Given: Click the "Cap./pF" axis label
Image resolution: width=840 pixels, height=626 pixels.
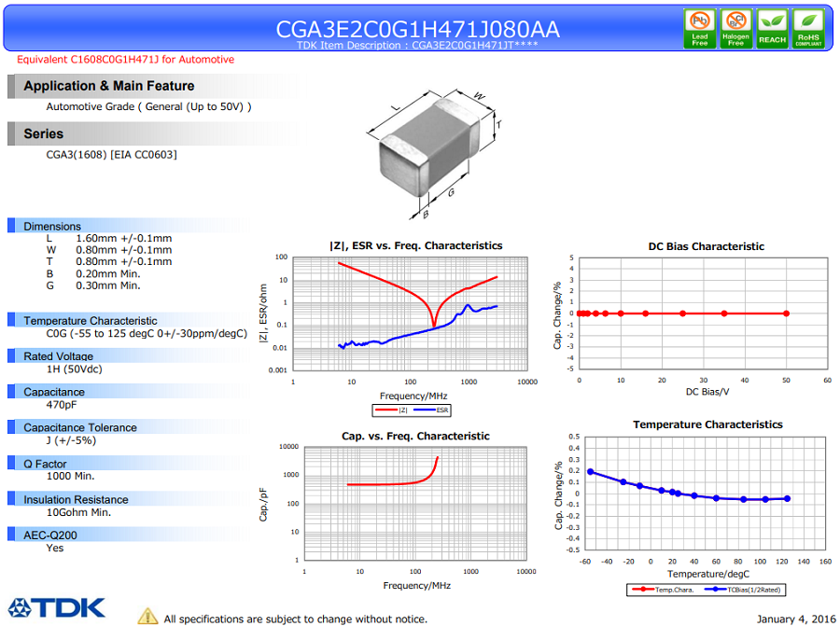Looking at the screenshot, I should (263, 504).
